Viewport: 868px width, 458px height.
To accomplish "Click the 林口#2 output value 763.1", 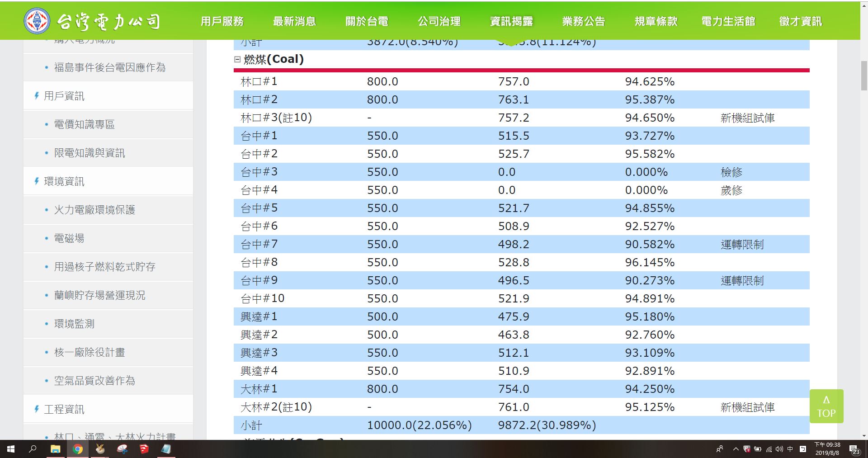I will [x=514, y=100].
